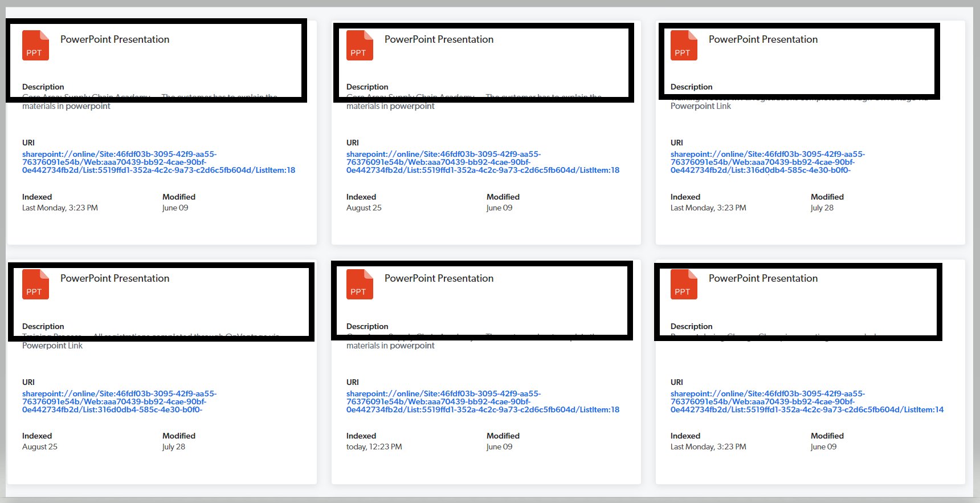This screenshot has height=503, width=980.
Task: Click PPT icon on card with ListItem:14 URI
Action: 684,285
